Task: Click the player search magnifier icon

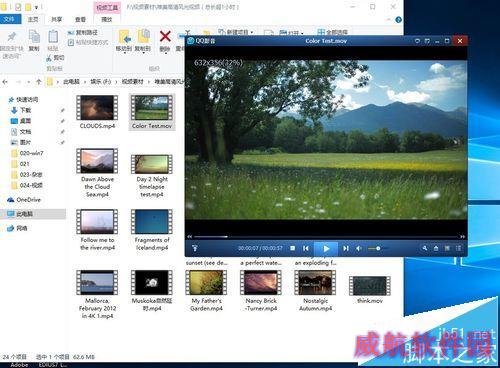Action: point(425,248)
